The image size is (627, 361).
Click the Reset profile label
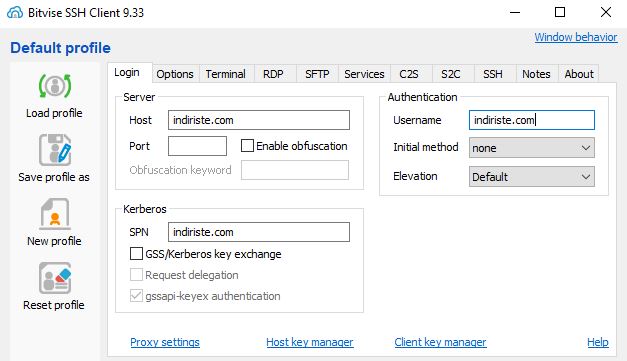54,305
